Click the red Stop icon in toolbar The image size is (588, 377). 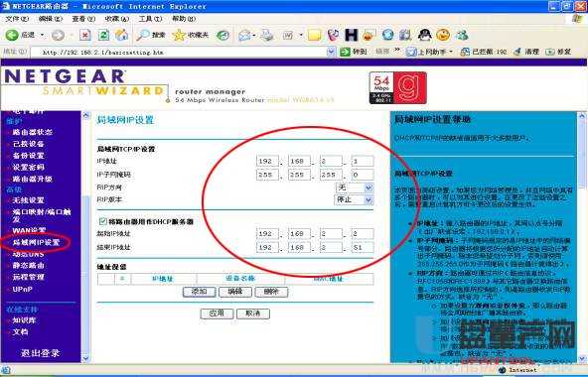[85, 36]
